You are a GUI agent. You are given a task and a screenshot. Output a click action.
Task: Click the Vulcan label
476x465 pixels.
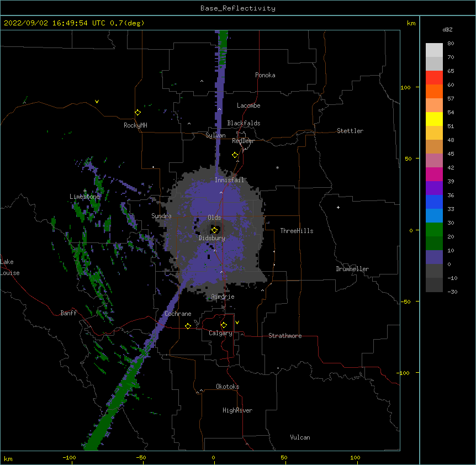point(300,437)
